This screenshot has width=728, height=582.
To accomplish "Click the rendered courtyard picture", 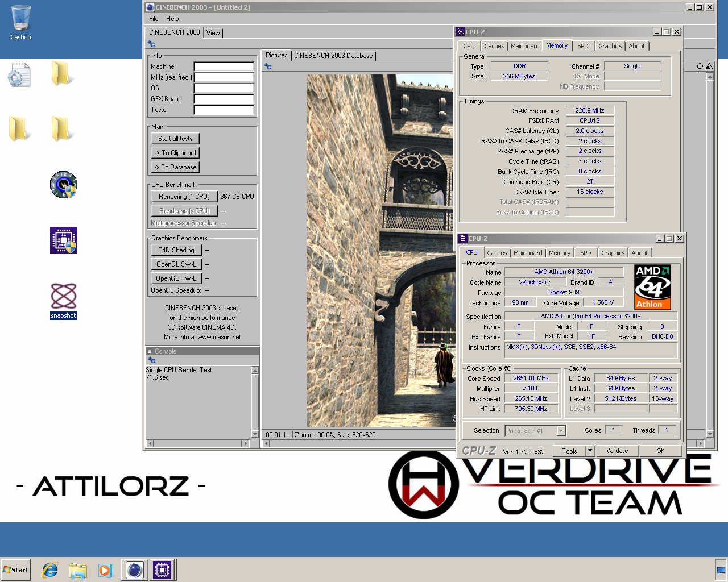I will coord(381,251).
